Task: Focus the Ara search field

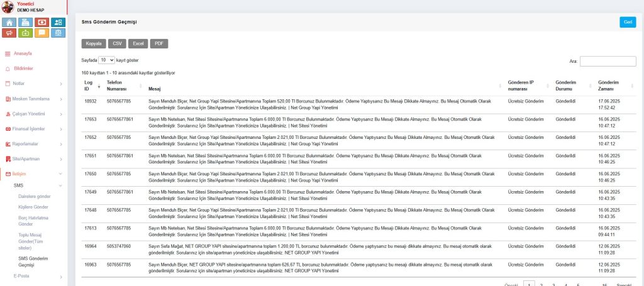Action: pyautogui.click(x=608, y=61)
